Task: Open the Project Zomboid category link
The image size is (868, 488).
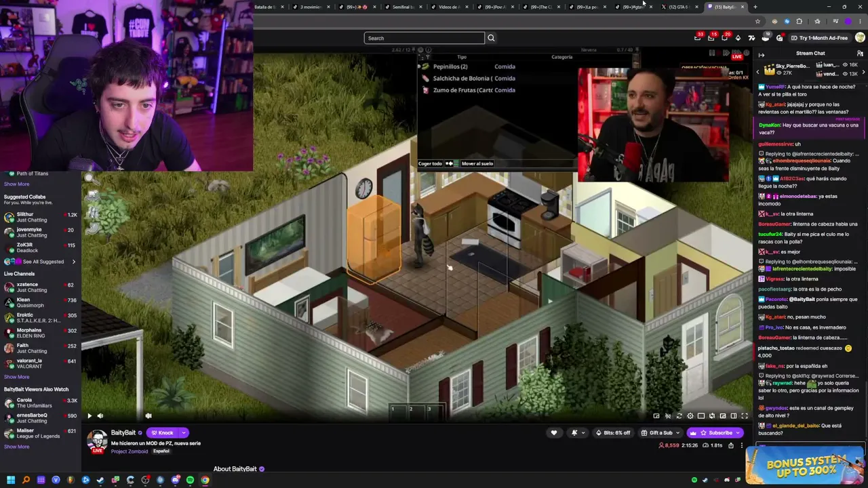Action: point(130,451)
